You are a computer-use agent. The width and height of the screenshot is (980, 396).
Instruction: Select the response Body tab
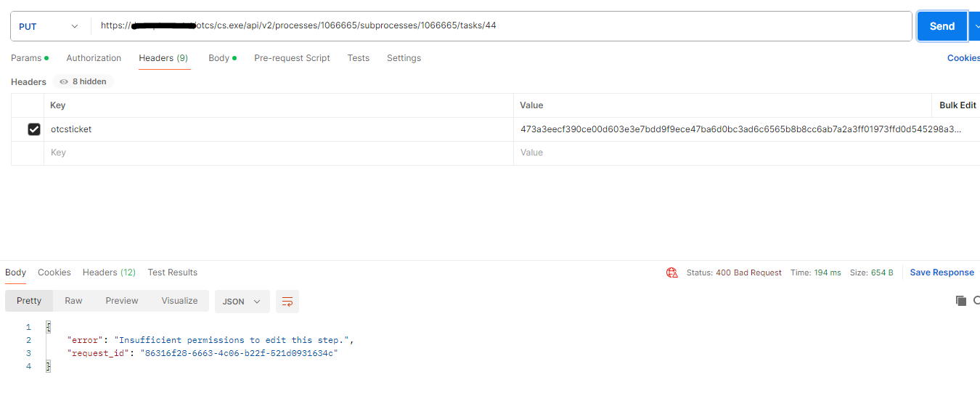click(15, 272)
